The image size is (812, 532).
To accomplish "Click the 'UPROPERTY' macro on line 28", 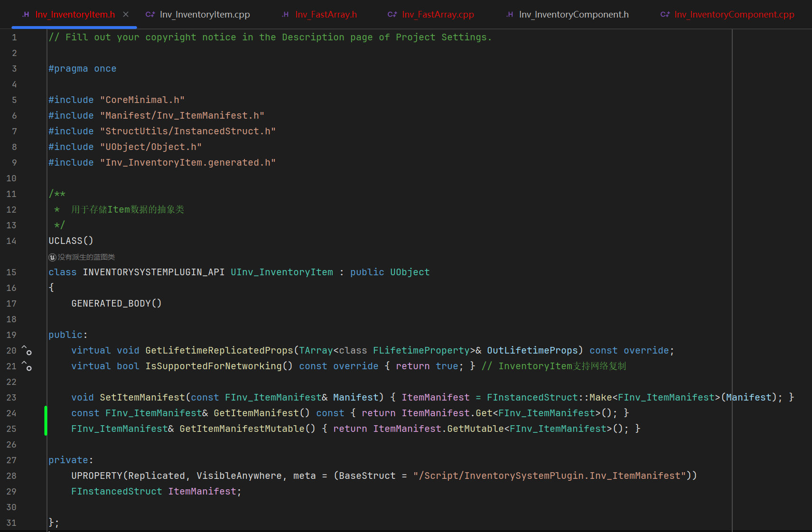I will pos(97,476).
